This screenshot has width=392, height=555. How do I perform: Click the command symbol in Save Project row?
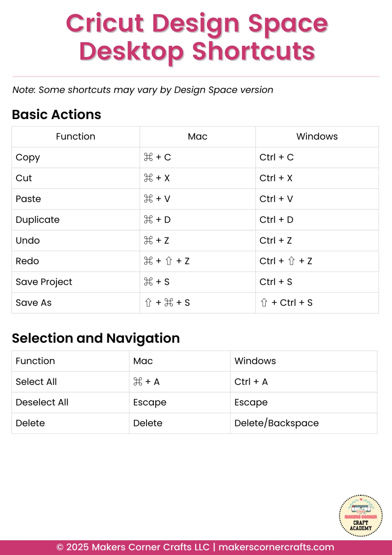[x=148, y=282]
